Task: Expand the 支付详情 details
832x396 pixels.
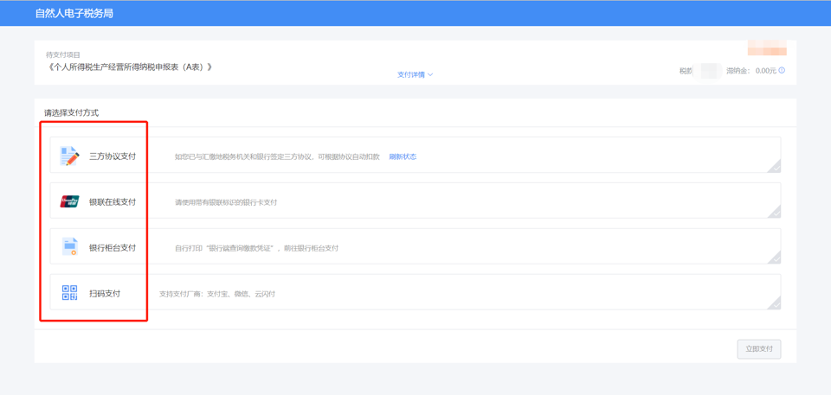Action: pos(415,75)
